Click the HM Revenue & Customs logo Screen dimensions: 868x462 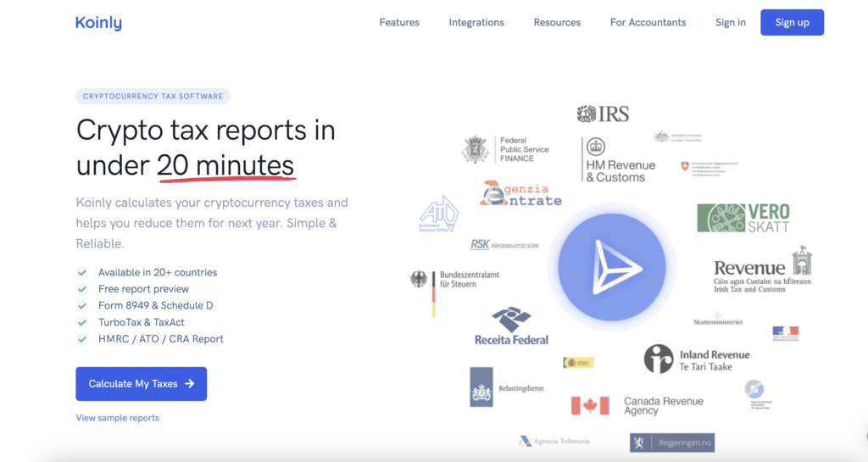(618, 160)
